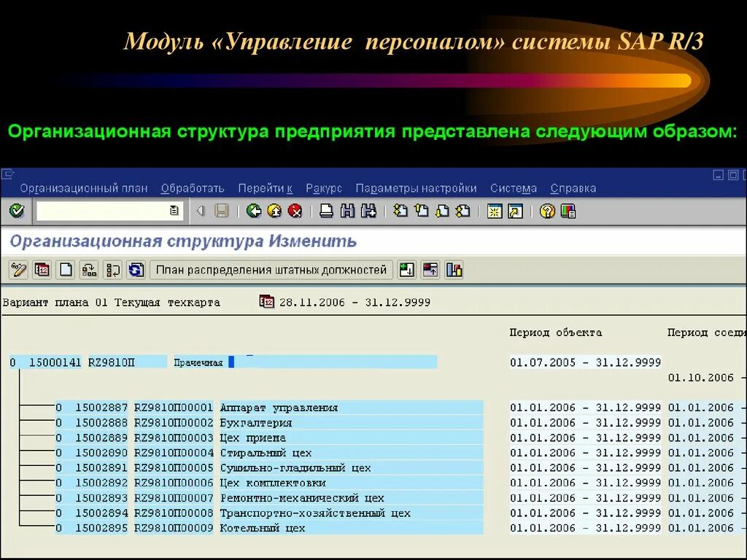Click Вариант плана 01 Текущая техкарта text
Screen dimensions: 747x560
click(x=111, y=302)
